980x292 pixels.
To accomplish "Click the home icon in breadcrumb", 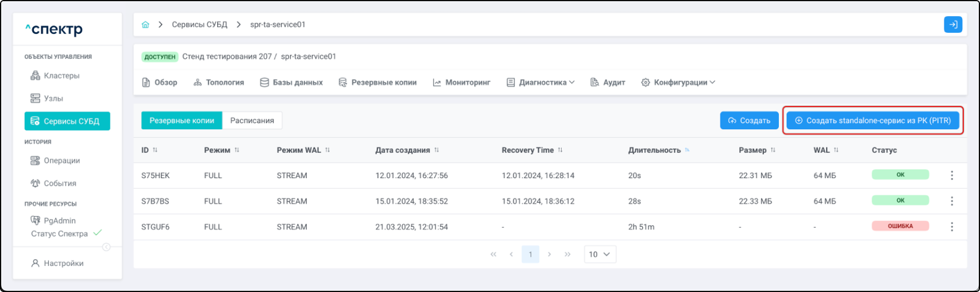I will pos(145,25).
